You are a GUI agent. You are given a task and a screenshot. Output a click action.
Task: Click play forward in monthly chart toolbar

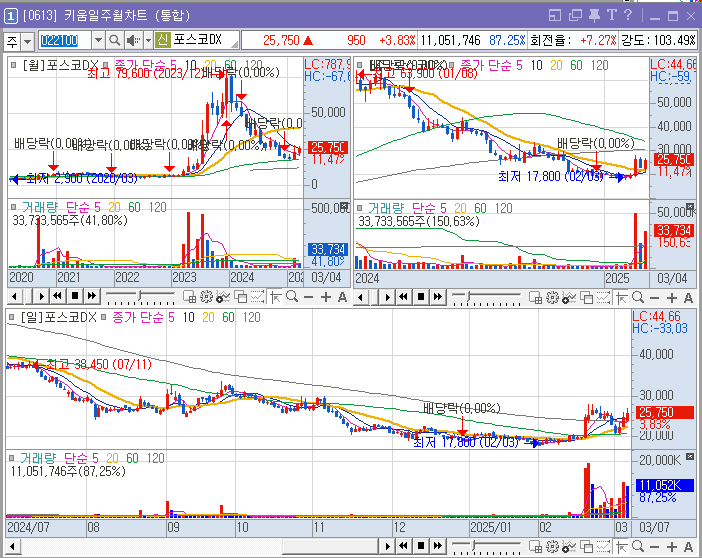pos(41,296)
